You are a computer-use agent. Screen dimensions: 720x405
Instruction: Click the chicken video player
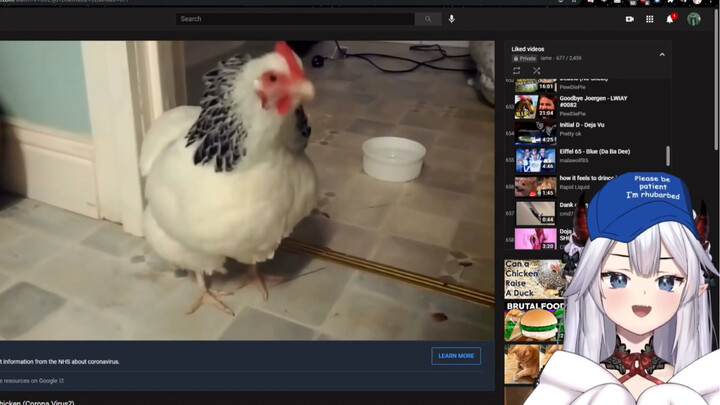pos(247,191)
